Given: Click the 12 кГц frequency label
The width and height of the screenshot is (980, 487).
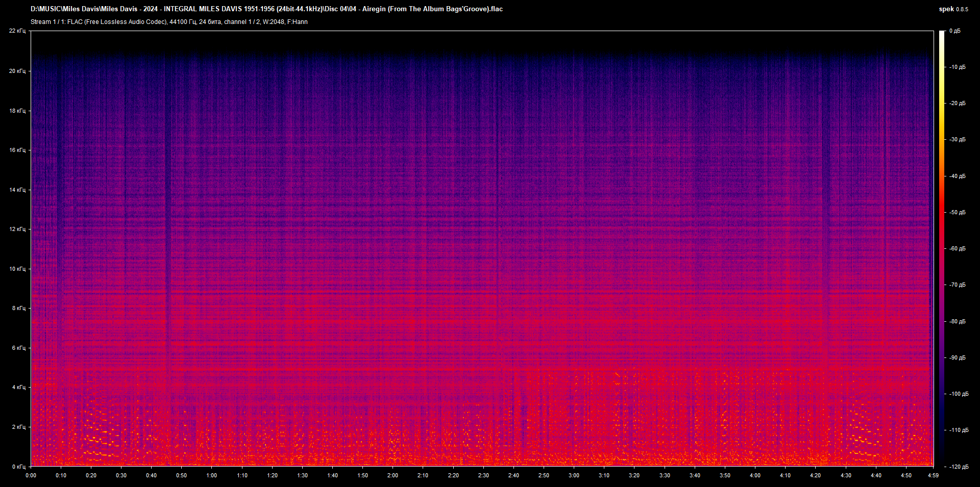Looking at the screenshot, I should click(x=17, y=229).
